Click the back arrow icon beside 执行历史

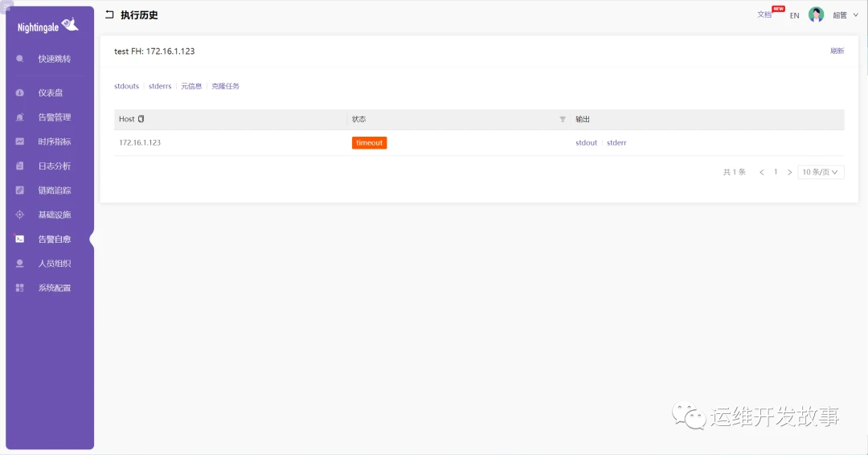[x=109, y=15]
